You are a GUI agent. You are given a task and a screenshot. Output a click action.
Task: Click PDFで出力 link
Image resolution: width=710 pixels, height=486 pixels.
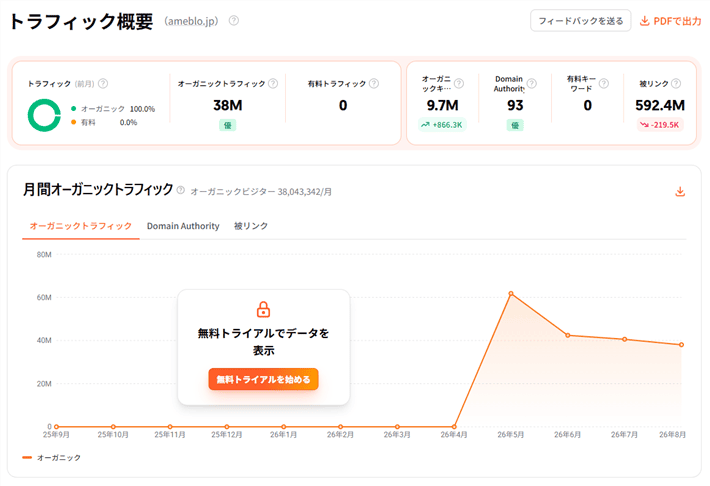[671, 21]
